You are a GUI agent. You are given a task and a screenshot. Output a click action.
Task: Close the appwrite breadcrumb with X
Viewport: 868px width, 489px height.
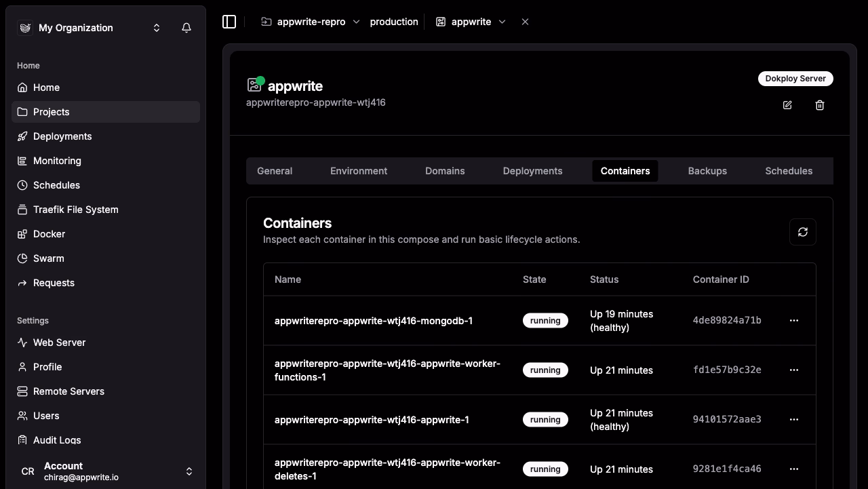(x=525, y=22)
